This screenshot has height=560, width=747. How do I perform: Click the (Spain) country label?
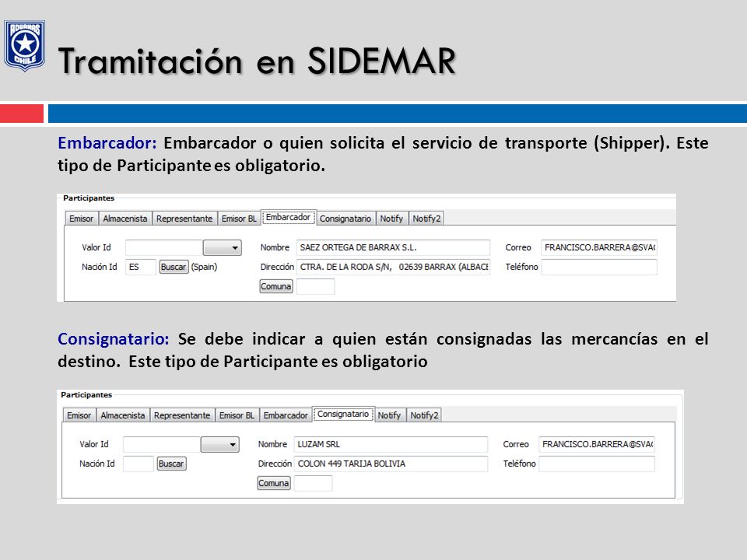coord(205,267)
